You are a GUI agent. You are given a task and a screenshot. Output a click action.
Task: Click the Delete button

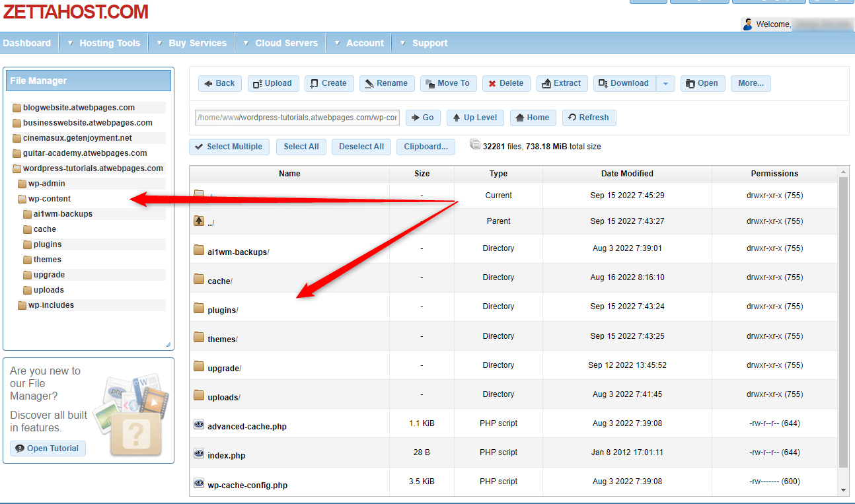point(506,83)
